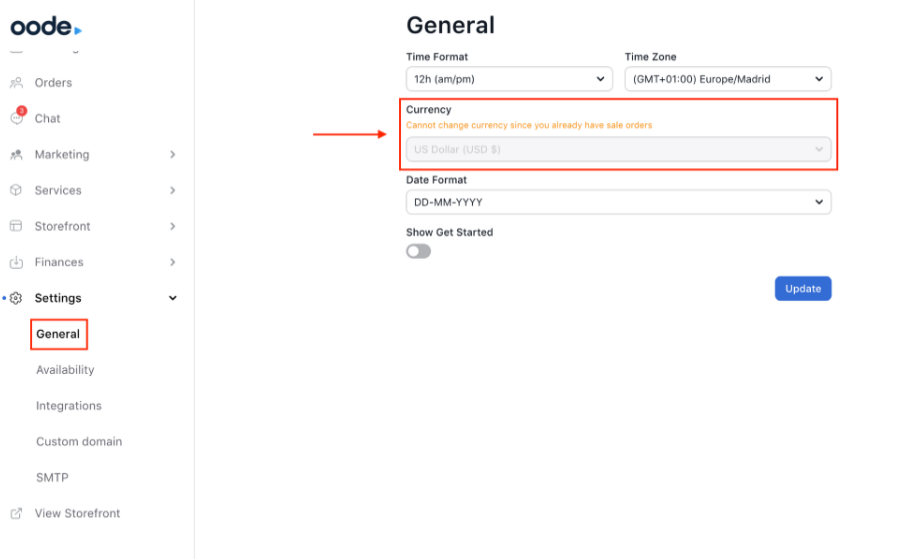This screenshot has height=559, width=905.
Task: Collapse the Settings menu chevron
Action: (x=173, y=298)
